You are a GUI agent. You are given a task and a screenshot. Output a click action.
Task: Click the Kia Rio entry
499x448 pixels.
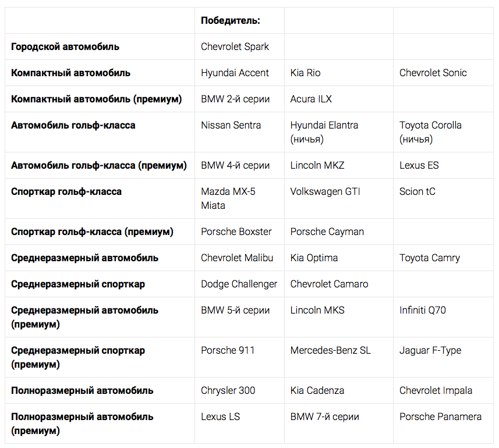[x=305, y=73]
